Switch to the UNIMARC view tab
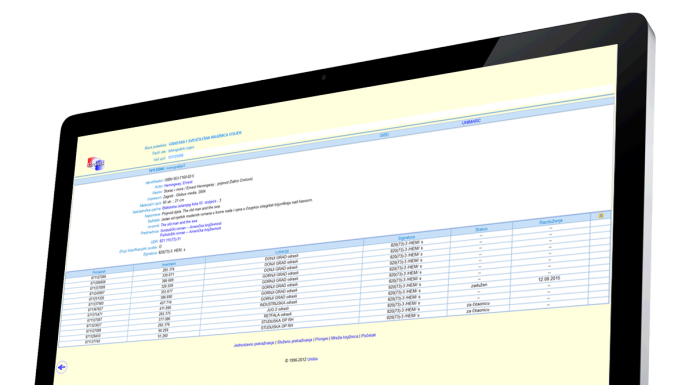Image resolution: width=696 pixels, height=385 pixels. [471, 122]
